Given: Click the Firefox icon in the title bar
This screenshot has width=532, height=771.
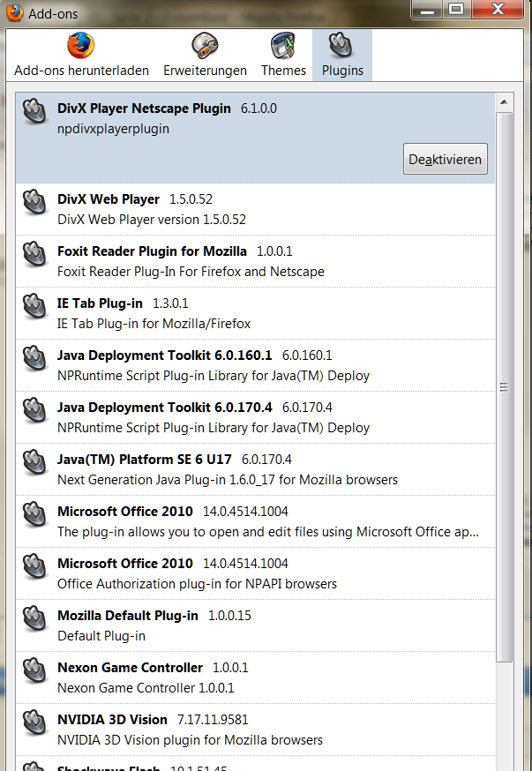Looking at the screenshot, I should pos(15,12).
